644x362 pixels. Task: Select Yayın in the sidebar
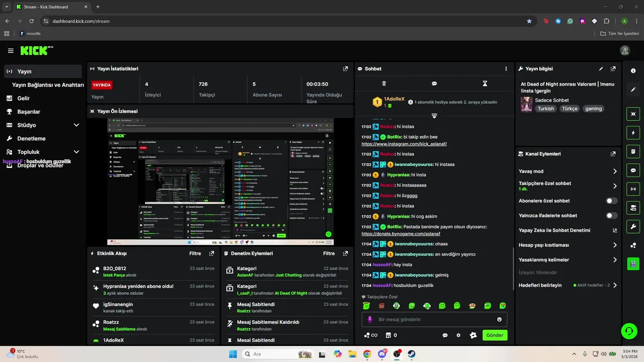pos(43,71)
